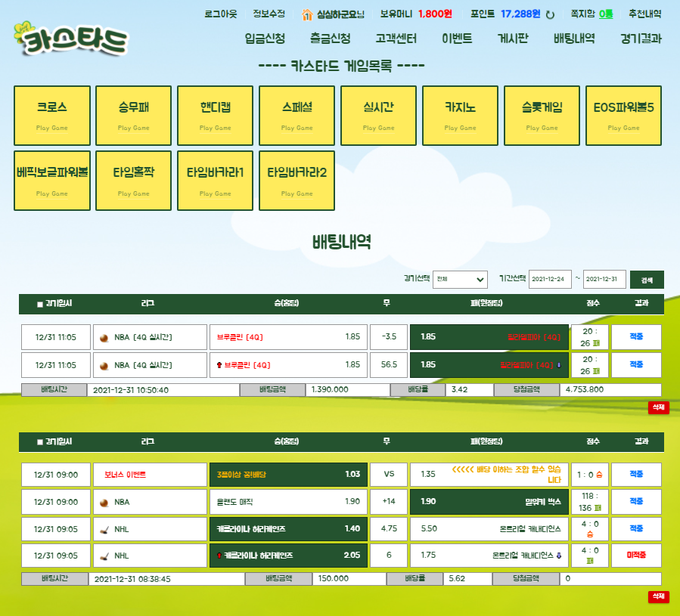Select the 스페셜 game tile

pos(297,116)
